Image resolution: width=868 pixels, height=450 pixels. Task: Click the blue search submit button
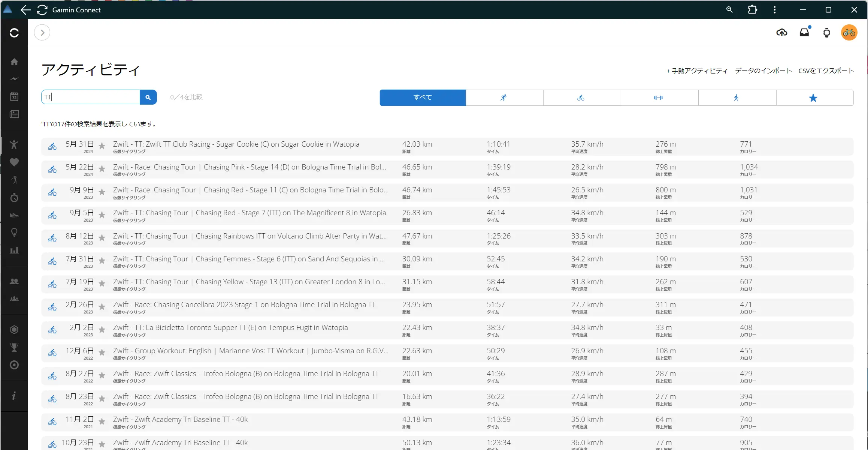click(x=148, y=97)
